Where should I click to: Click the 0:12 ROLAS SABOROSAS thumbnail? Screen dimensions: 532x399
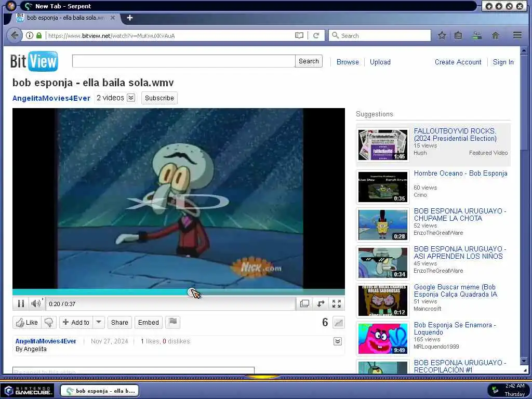[383, 301]
